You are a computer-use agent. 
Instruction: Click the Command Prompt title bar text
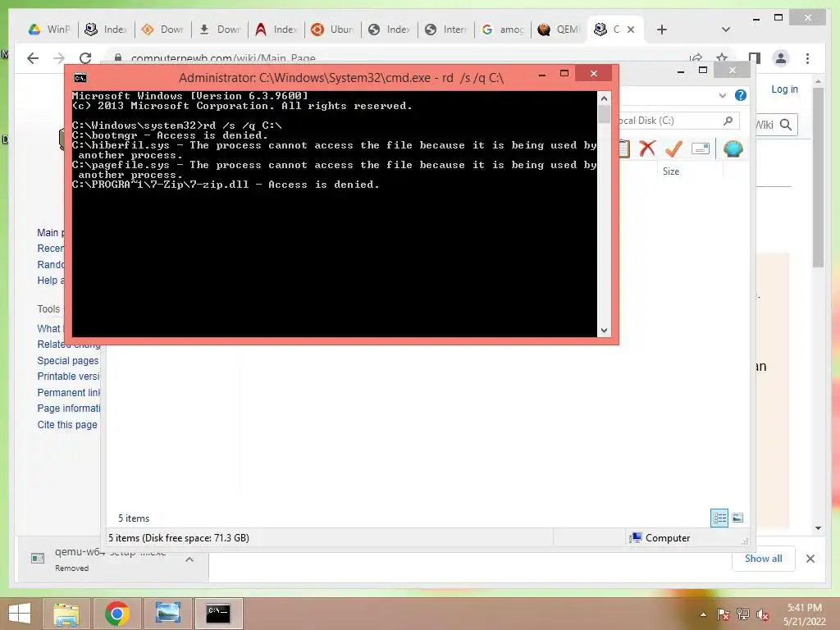pyautogui.click(x=340, y=78)
